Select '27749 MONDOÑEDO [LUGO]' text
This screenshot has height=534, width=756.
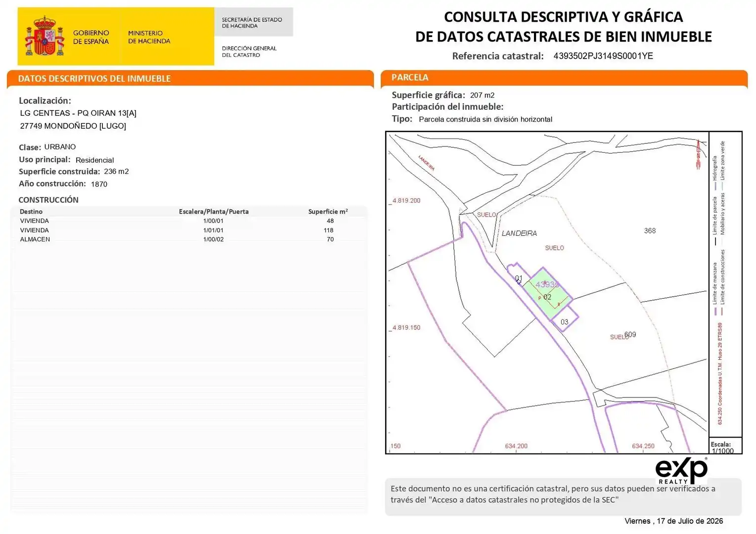click(73, 126)
